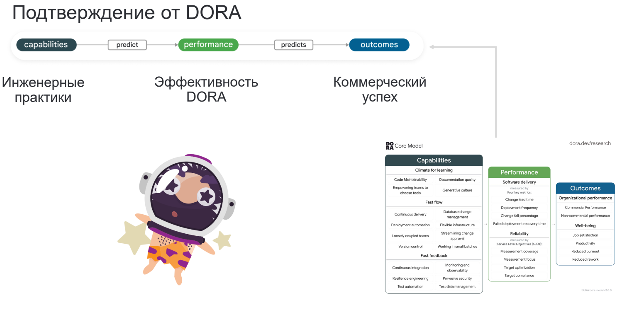Switch to the Outcomes panel header
This screenshot has width=644, height=310.
(x=585, y=188)
